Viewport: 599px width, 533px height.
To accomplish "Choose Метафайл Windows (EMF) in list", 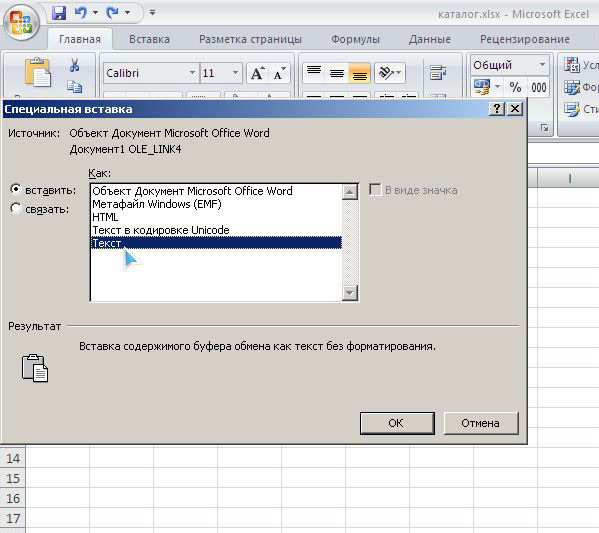I will click(216, 204).
